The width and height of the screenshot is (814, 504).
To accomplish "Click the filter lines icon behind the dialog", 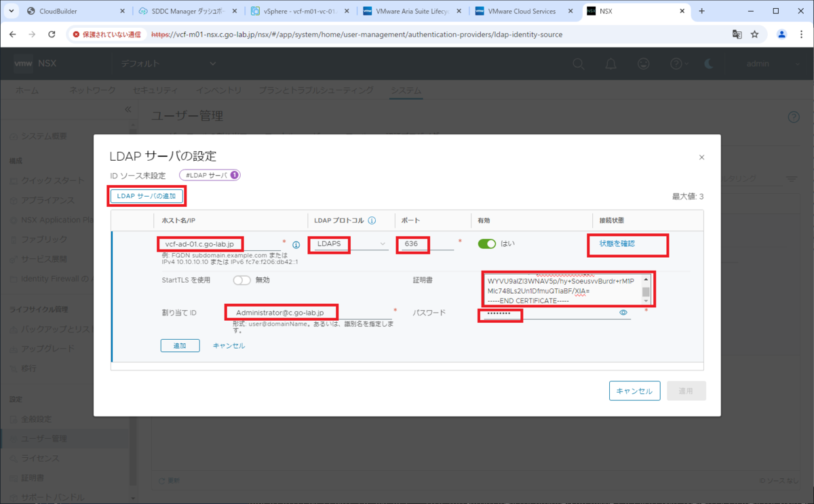I will pyautogui.click(x=792, y=179).
